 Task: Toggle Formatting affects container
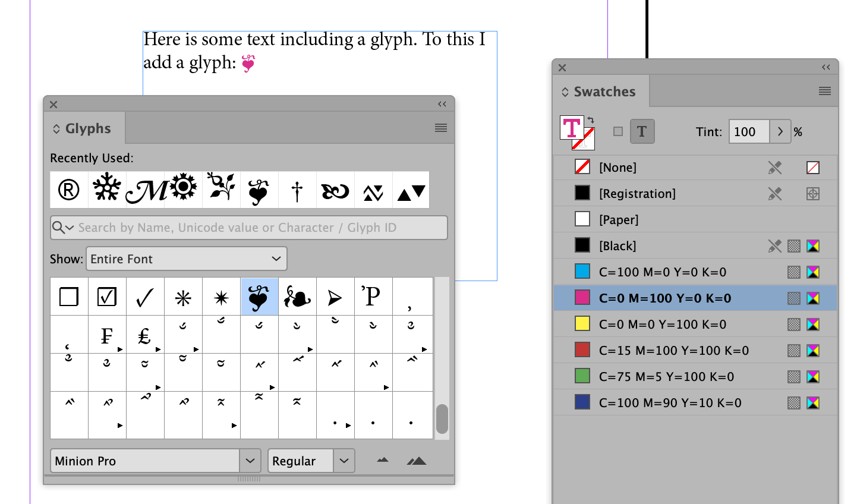618,131
